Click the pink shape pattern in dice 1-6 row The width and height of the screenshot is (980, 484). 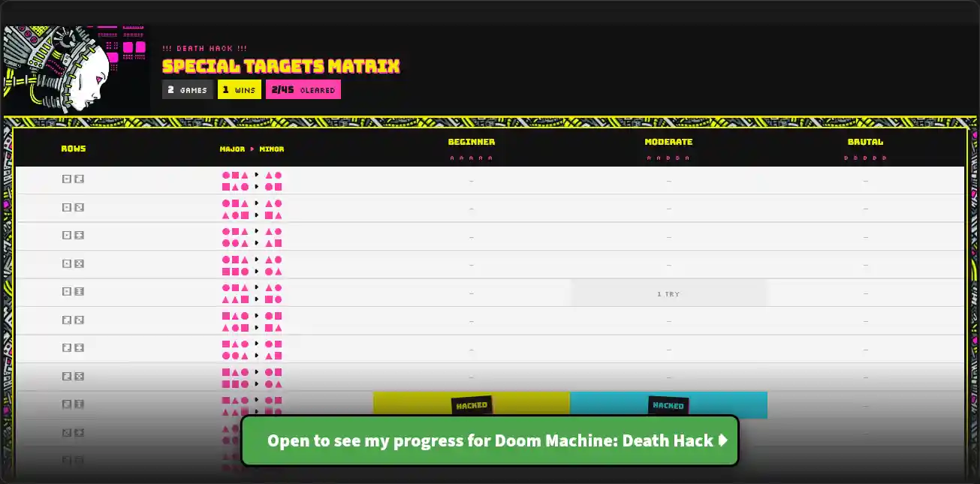point(252,293)
